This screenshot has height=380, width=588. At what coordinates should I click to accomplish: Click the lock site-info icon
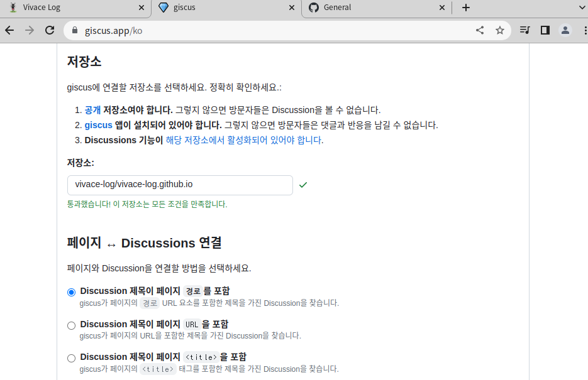[75, 30]
